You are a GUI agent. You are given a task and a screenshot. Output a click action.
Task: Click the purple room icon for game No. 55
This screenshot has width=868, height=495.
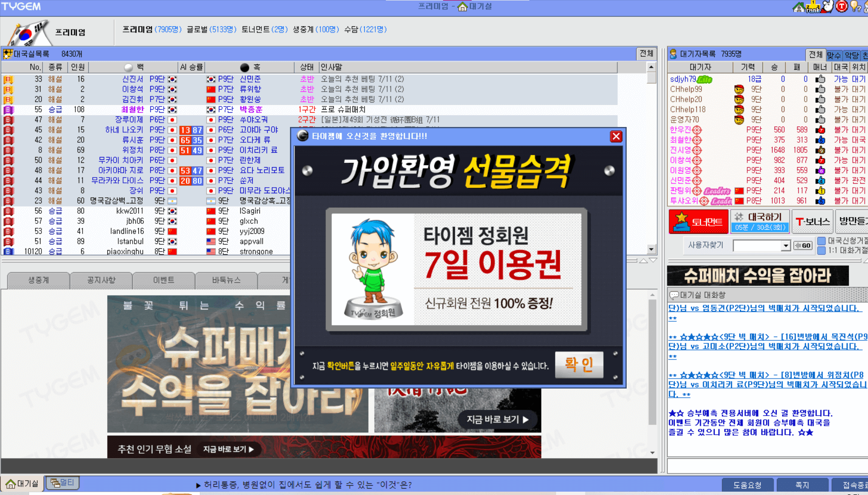coord(8,110)
